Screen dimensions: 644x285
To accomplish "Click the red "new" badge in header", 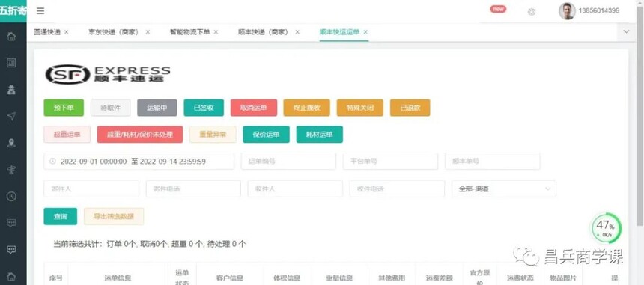I will (x=498, y=9).
